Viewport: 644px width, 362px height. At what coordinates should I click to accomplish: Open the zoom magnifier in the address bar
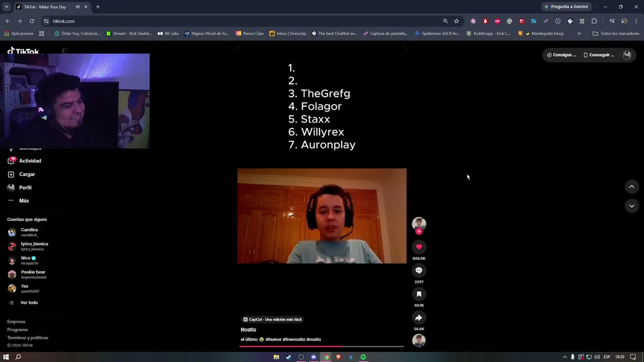coord(445,21)
